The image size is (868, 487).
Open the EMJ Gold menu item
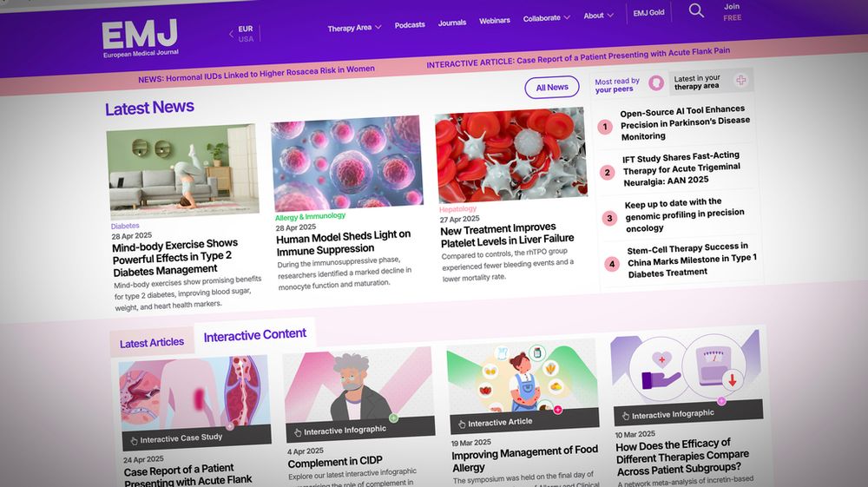pyautogui.click(x=648, y=13)
